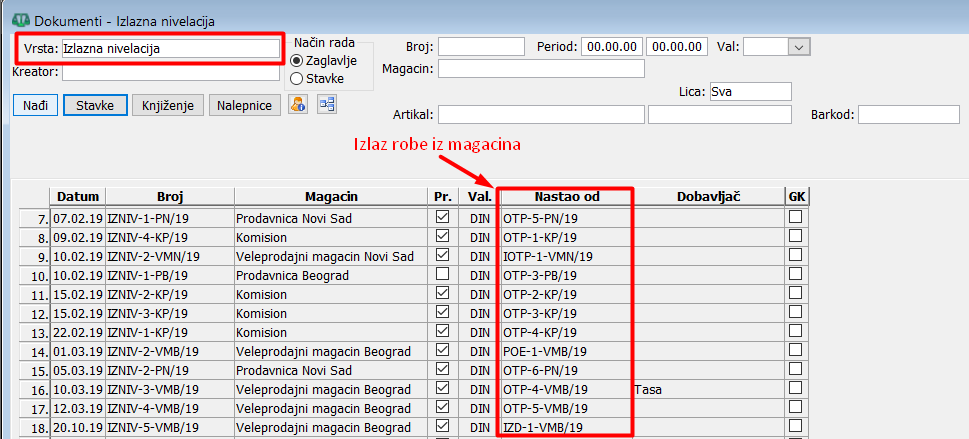Toggle Pr. checkbox for IZNIV-1-PB/19 row
This screenshot has height=439, width=969.
442,275
